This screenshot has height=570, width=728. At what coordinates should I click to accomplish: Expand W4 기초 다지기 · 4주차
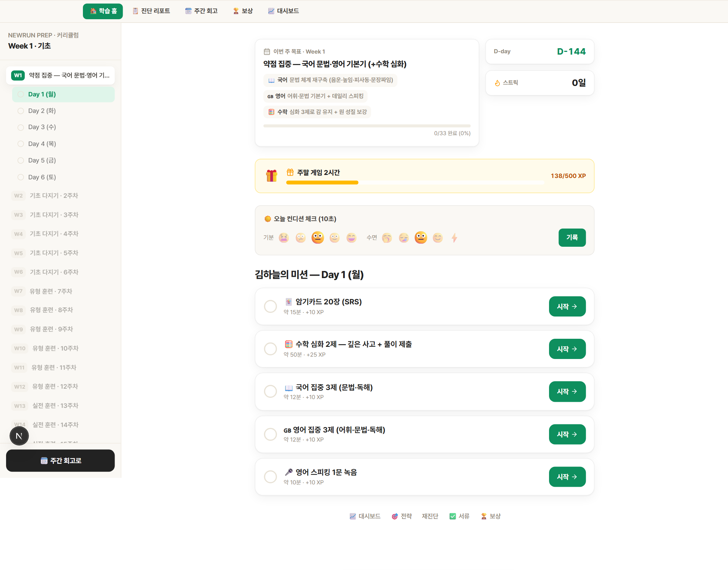click(60, 234)
